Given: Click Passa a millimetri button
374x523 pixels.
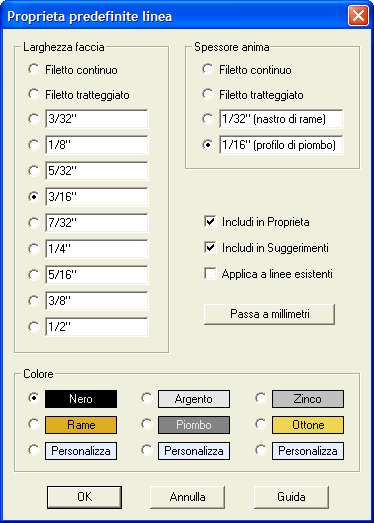Looking at the screenshot, I should click(269, 314).
